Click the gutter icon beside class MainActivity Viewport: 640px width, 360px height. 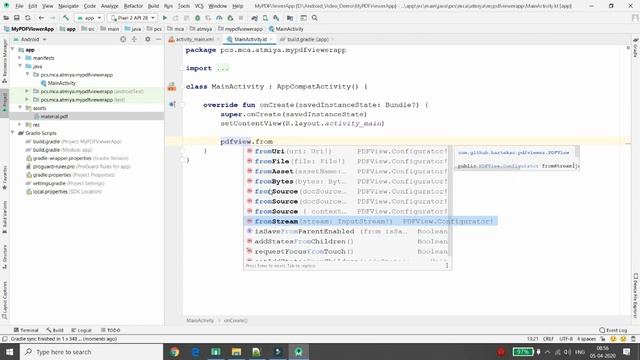(172, 87)
